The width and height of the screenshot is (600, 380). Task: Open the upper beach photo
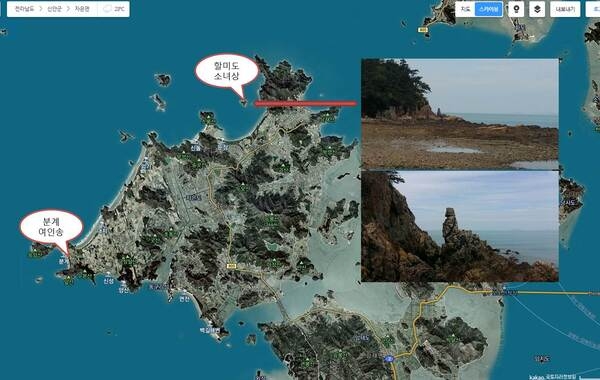pos(460,114)
